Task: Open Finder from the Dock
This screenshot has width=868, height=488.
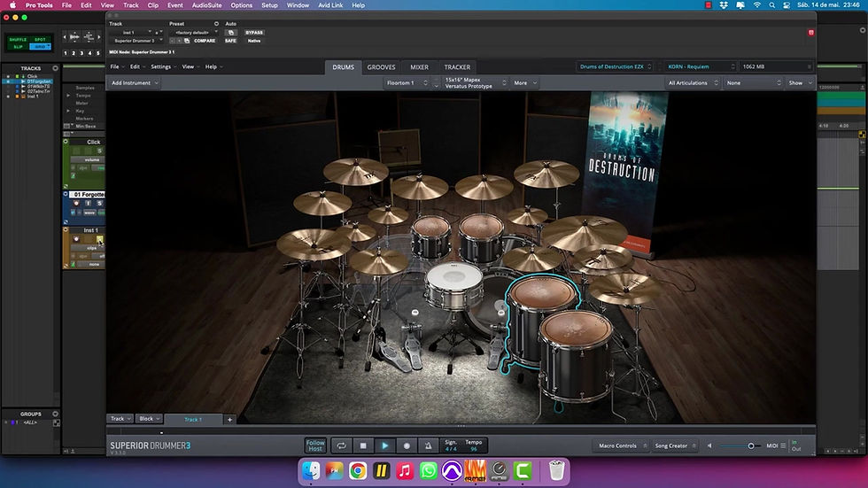Action: (311, 471)
